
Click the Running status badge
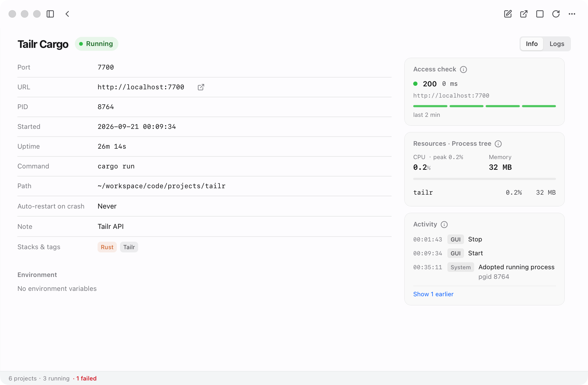[x=96, y=44]
